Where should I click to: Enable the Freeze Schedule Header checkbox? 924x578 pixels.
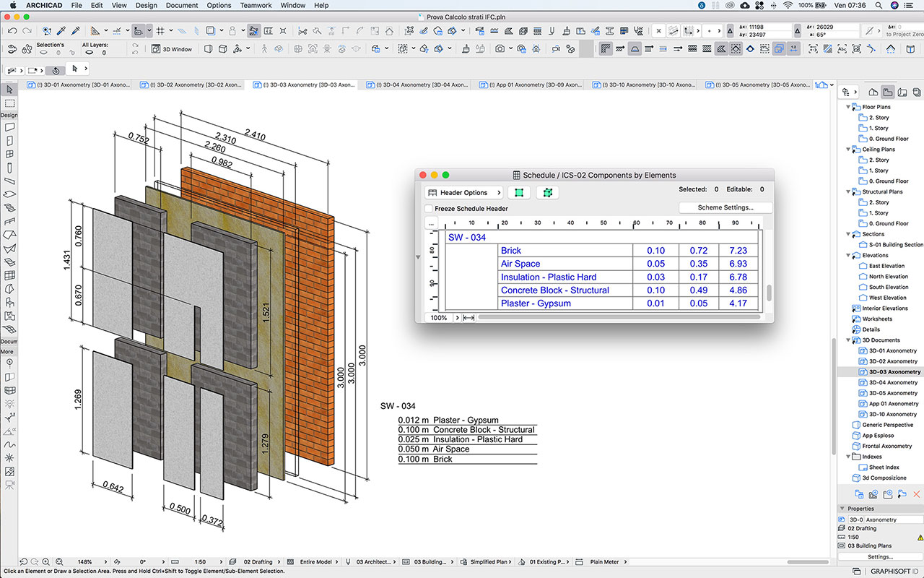point(427,207)
